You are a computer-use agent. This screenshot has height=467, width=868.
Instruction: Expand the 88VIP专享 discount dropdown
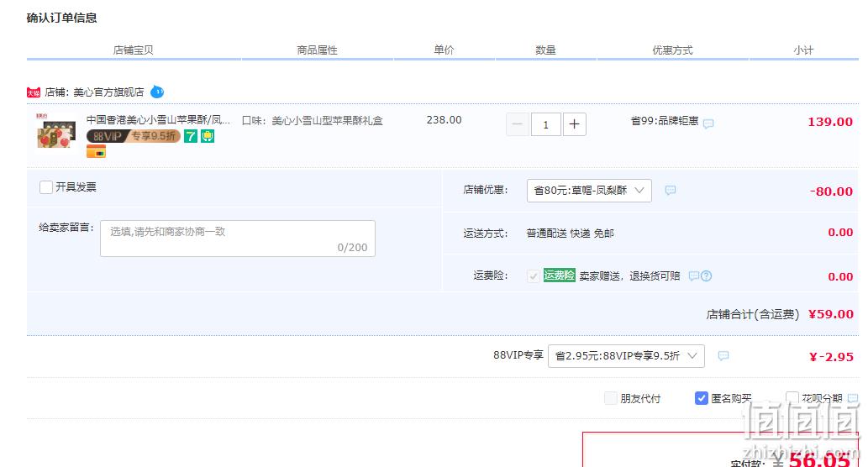(626, 356)
